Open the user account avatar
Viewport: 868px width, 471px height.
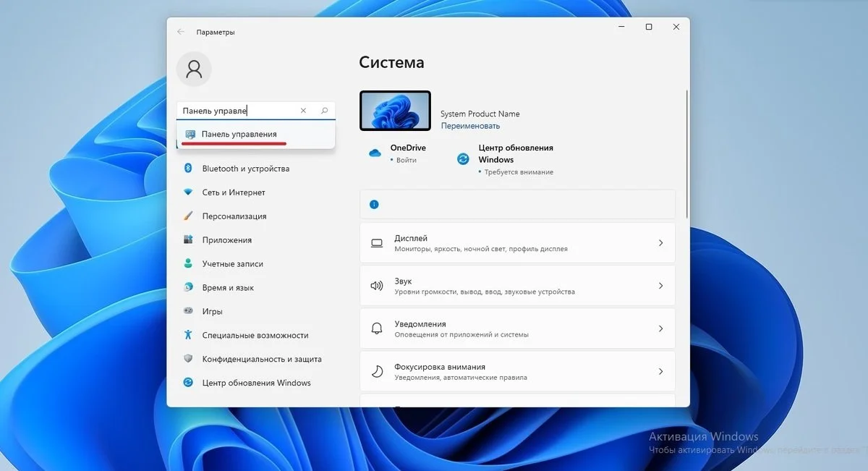[194, 69]
